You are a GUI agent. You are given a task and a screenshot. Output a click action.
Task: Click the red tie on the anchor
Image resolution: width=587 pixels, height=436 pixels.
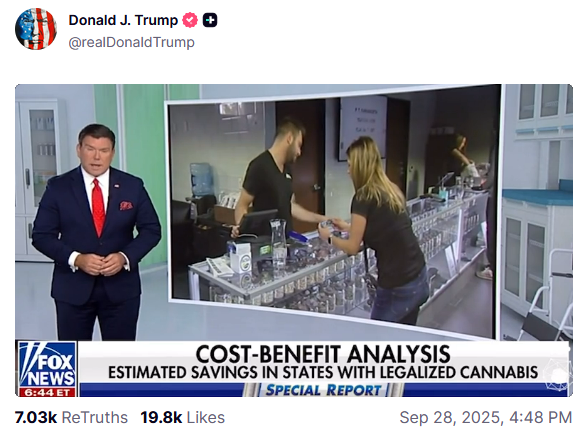(98, 207)
